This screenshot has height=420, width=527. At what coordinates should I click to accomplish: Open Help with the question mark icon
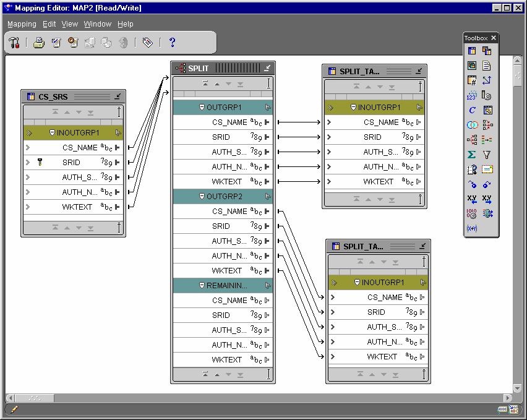172,42
